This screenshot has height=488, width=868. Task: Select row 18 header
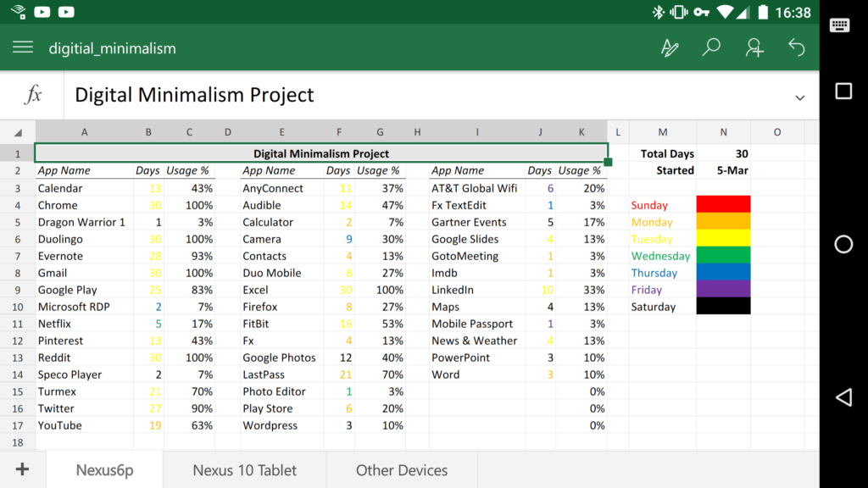(18, 442)
